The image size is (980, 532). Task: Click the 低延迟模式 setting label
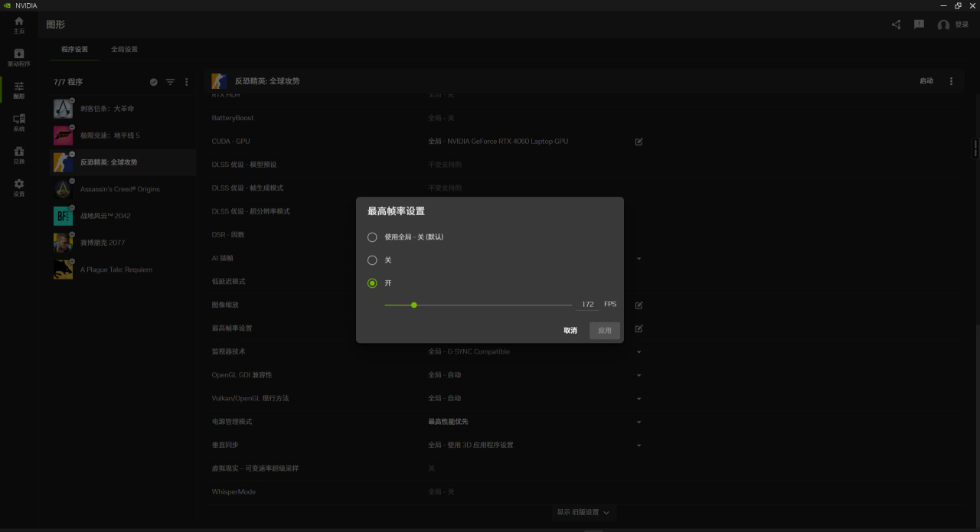point(228,282)
